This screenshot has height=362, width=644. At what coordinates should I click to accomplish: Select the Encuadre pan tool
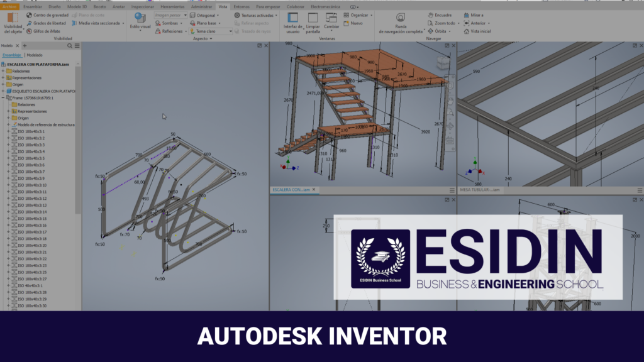pos(440,15)
